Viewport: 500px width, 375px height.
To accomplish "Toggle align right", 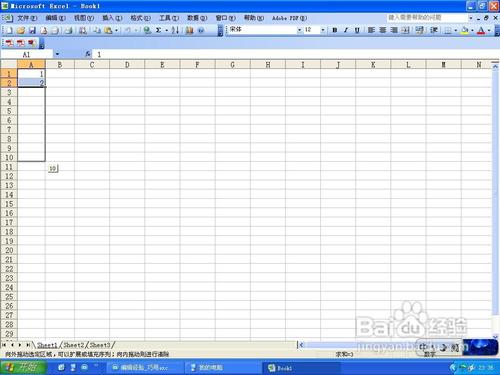I will tap(394, 30).
